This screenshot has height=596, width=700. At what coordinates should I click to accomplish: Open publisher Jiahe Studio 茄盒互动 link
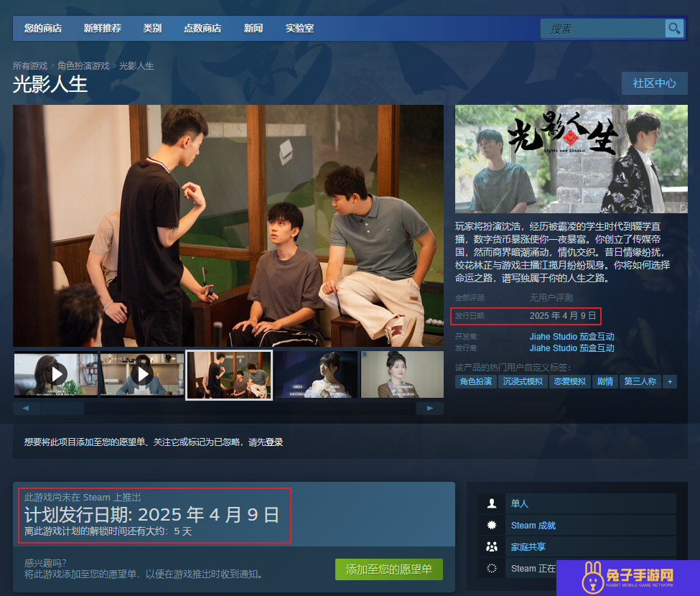tap(572, 348)
